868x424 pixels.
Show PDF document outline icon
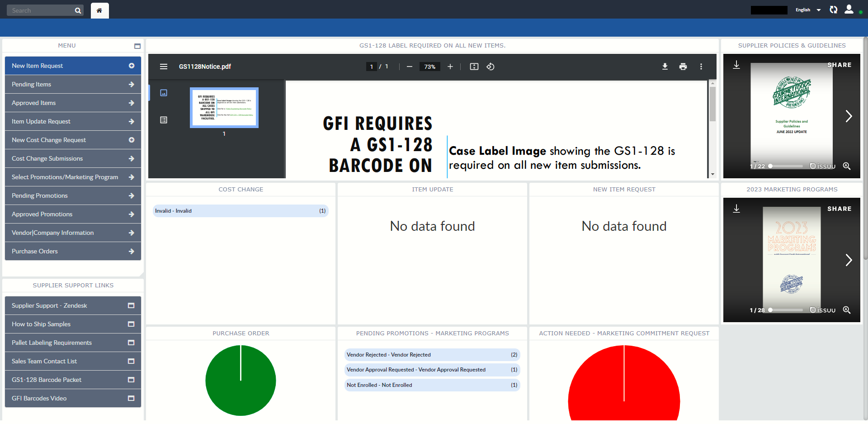point(164,120)
